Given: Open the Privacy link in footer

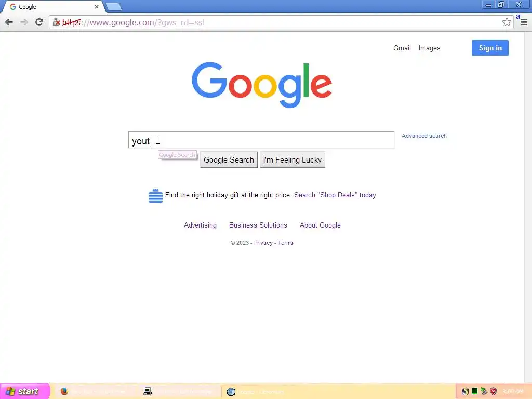Looking at the screenshot, I should 263,243.
